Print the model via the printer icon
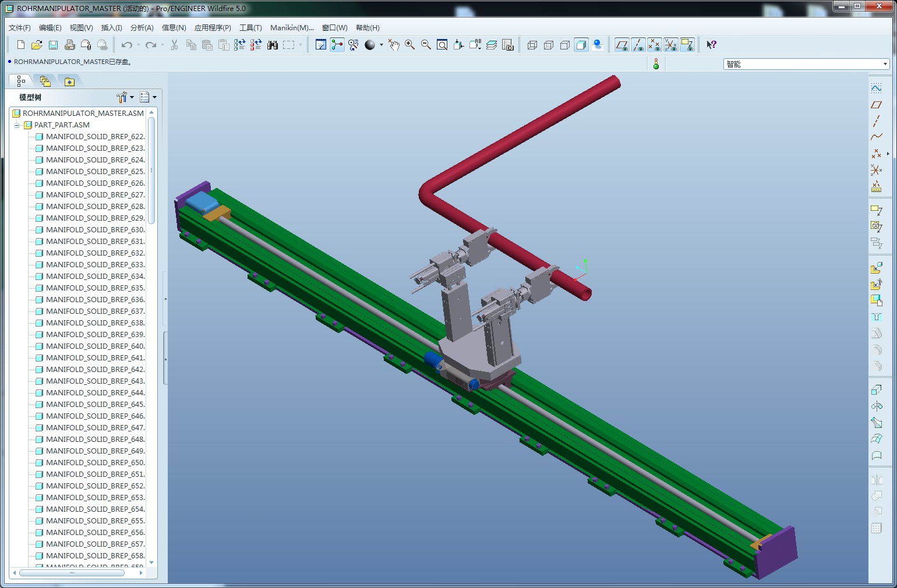 click(69, 45)
